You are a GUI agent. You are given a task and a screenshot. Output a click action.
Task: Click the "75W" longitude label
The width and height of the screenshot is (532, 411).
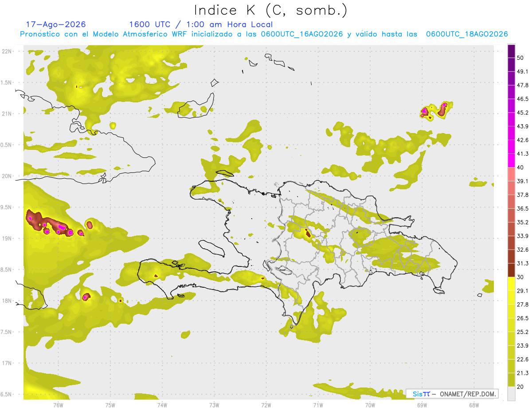click(110, 405)
